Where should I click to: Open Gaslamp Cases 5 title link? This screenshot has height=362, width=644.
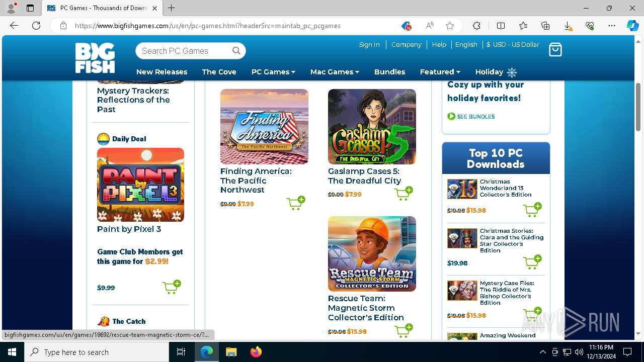(364, 176)
